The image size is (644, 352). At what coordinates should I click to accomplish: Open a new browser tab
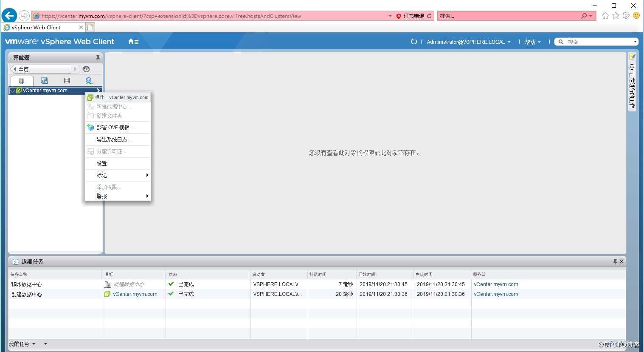tap(90, 27)
